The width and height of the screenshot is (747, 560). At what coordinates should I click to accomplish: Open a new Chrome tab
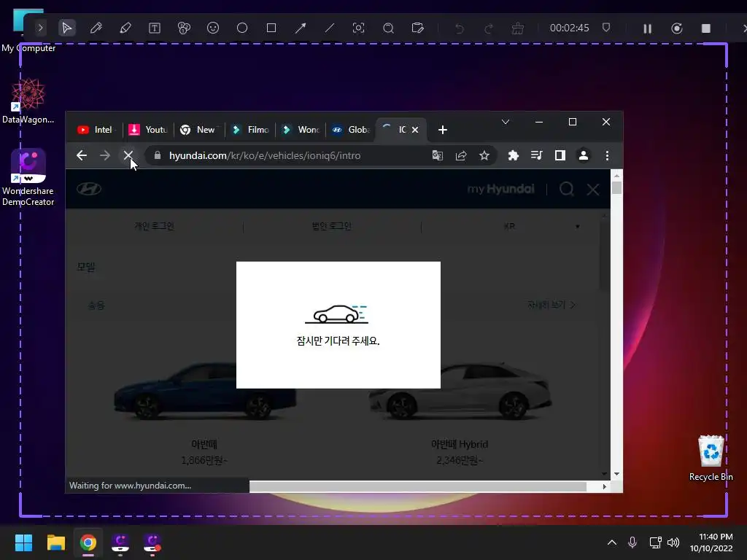pyautogui.click(x=443, y=130)
